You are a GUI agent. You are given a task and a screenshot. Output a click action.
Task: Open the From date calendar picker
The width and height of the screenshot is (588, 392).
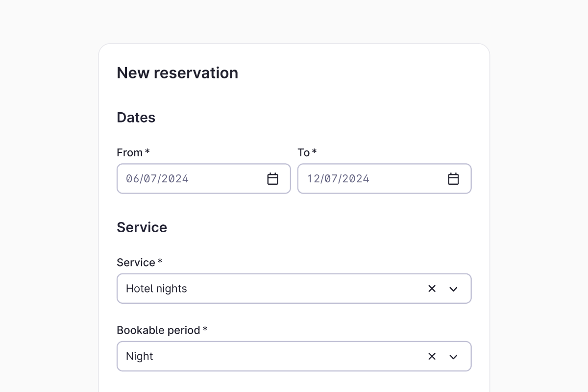tap(272, 179)
